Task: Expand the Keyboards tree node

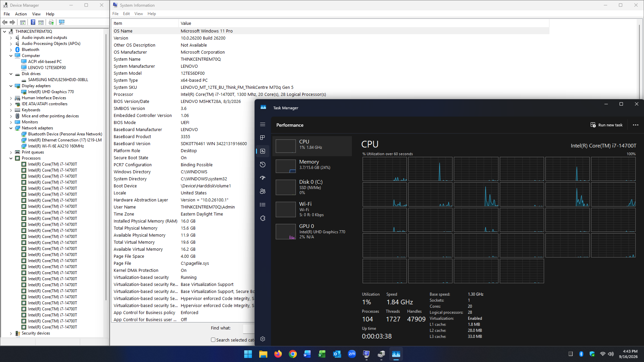Action: (x=11, y=110)
